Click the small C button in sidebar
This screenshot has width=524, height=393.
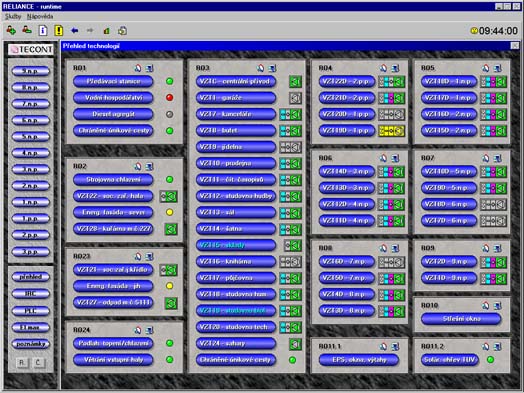(38, 363)
